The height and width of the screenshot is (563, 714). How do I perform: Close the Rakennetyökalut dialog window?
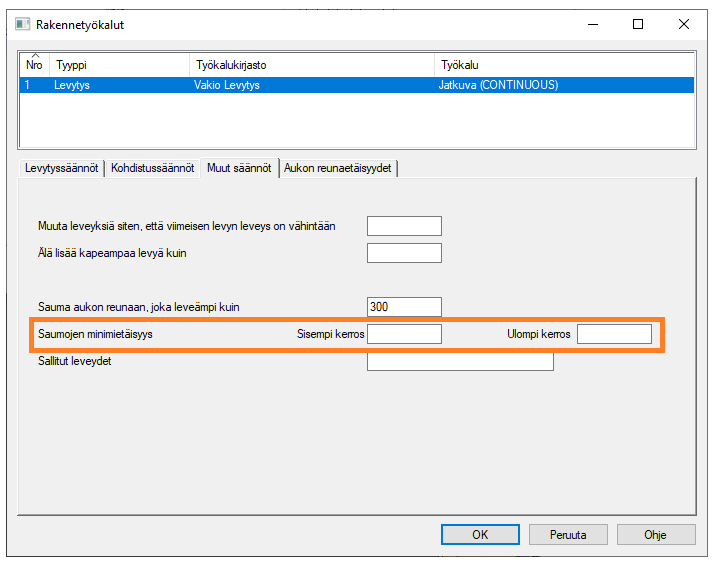coord(683,24)
